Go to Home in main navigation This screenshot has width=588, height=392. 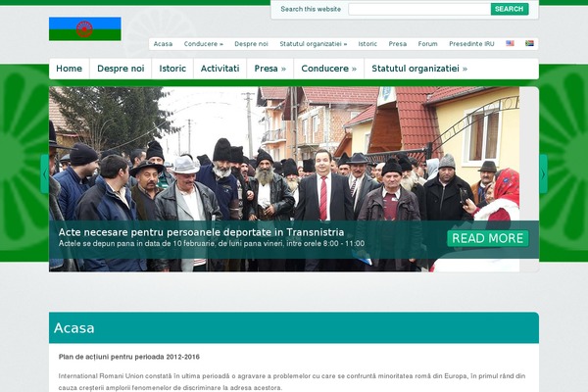(x=69, y=69)
